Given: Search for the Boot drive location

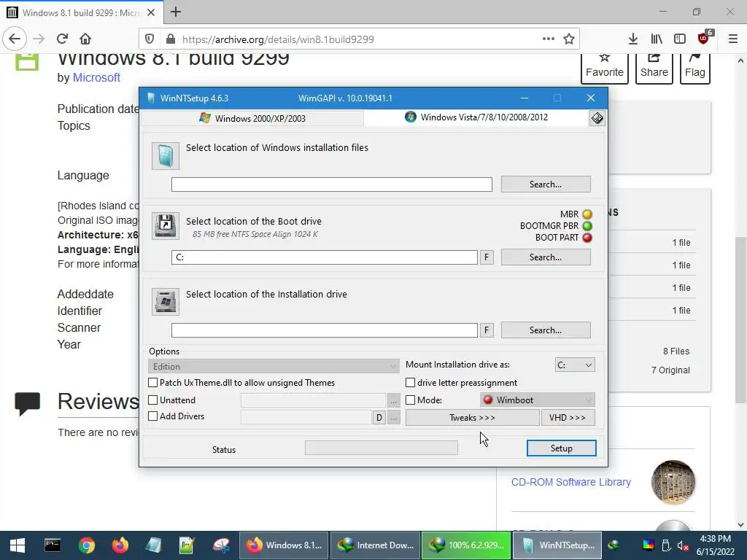Looking at the screenshot, I should [546, 257].
